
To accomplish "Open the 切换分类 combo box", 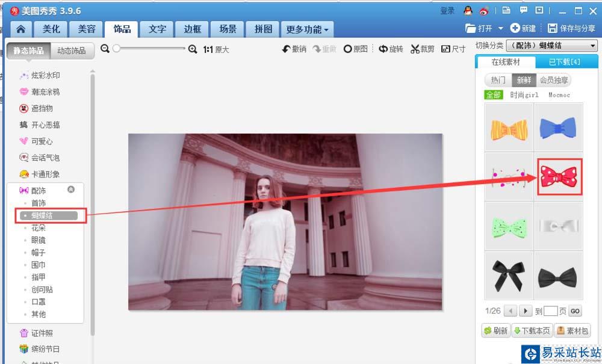I will pyautogui.click(x=552, y=46).
